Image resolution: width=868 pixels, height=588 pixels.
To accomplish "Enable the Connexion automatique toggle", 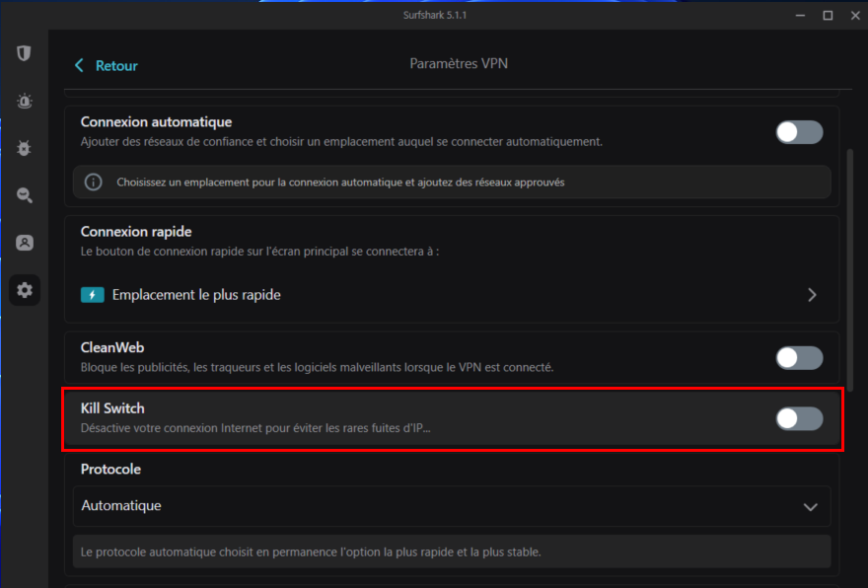I will point(799,132).
